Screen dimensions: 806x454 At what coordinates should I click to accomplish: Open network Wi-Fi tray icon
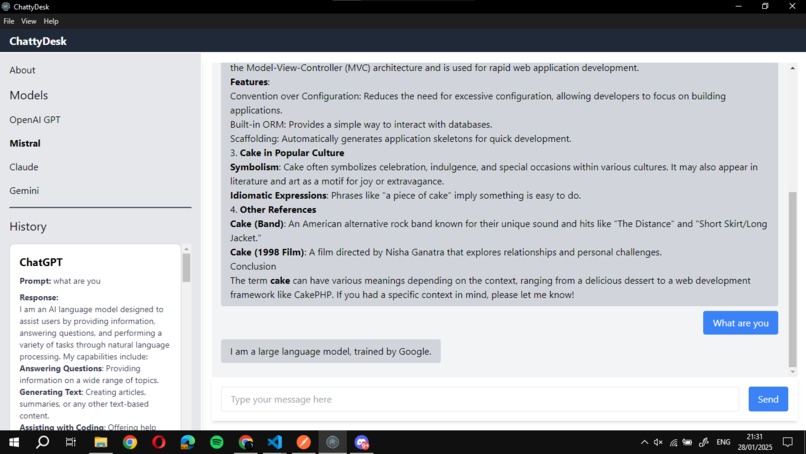point(673,442)
